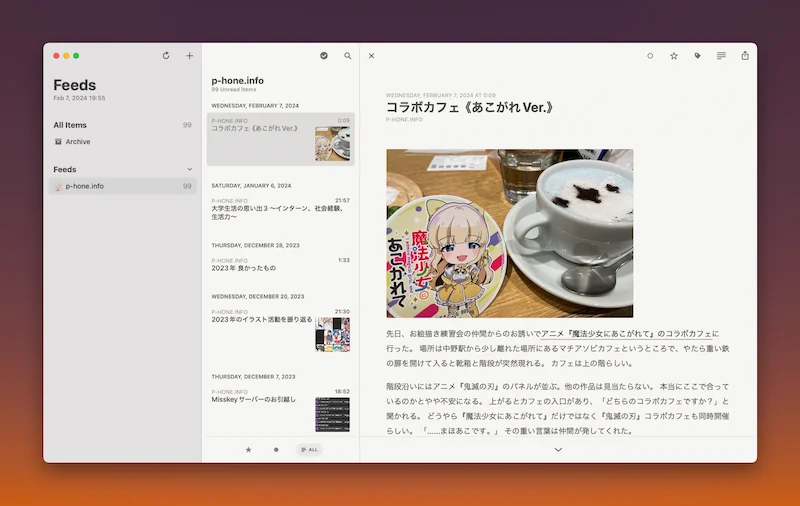Open the 2023年 良かったもの article

pos(244,268)
